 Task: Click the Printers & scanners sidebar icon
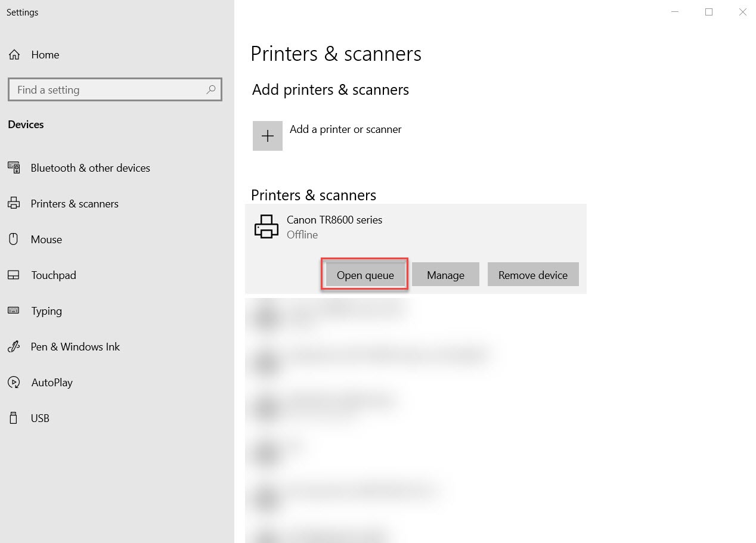pyautogui.click(x=13, y=203)
